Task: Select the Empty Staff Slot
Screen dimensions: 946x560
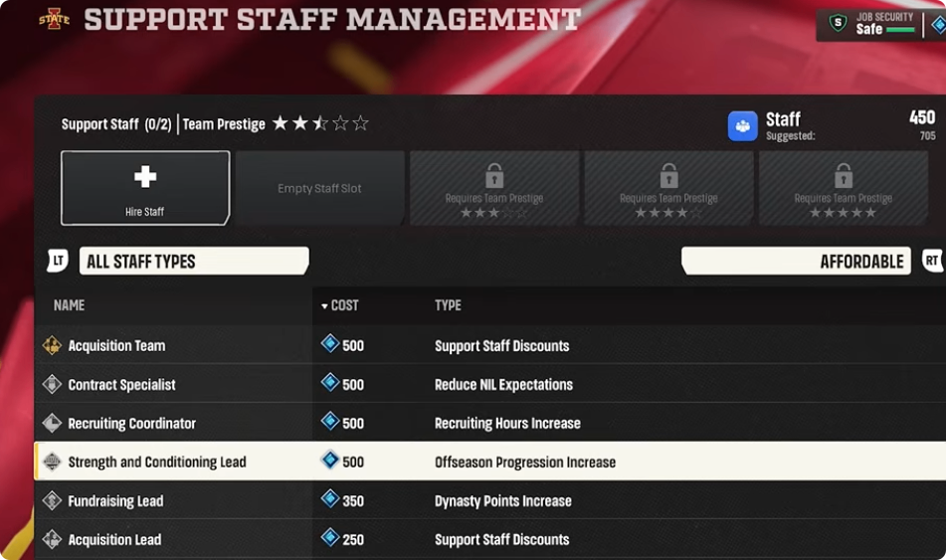Action: coord(319,188)
